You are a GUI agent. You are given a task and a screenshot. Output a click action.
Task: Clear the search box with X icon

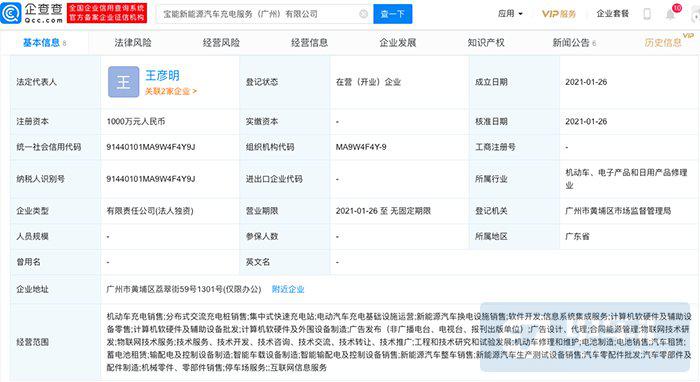363,14
